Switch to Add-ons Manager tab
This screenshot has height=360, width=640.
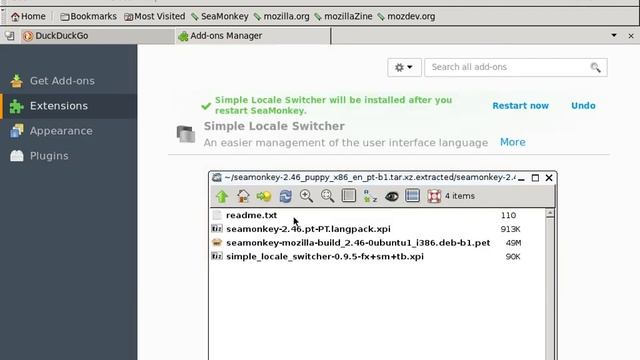click(253, 36)
